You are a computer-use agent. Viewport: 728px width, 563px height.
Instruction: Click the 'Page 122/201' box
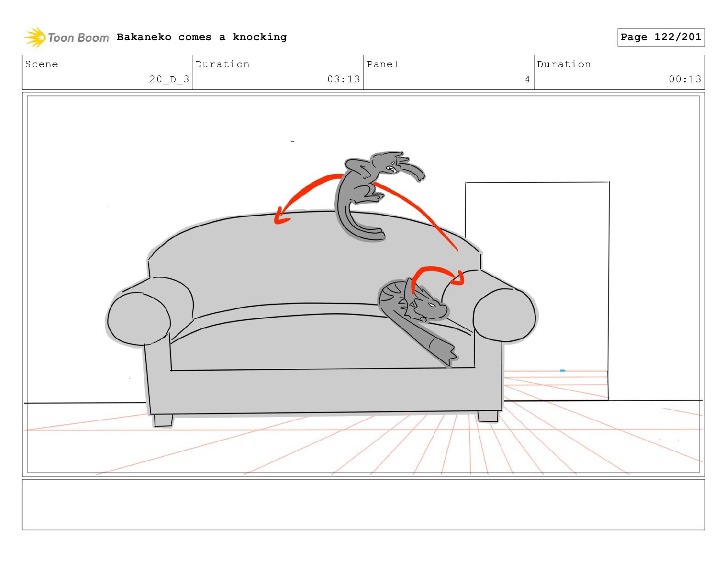click(x=661, y=37)
